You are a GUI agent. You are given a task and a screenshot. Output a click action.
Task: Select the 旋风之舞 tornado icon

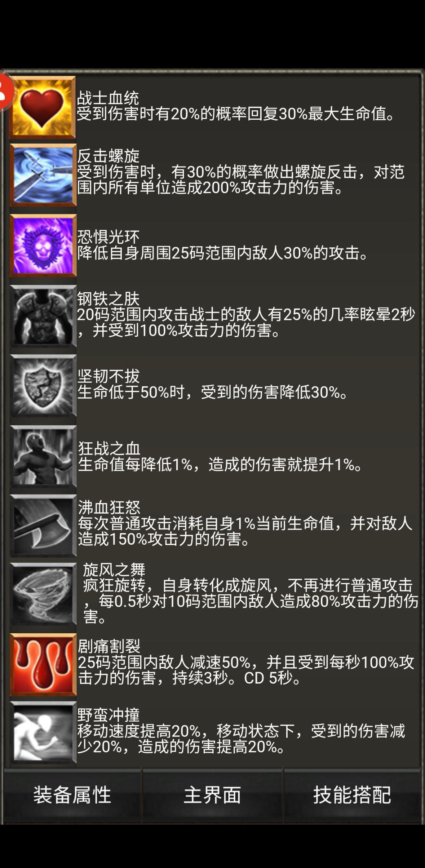[43, 594]
